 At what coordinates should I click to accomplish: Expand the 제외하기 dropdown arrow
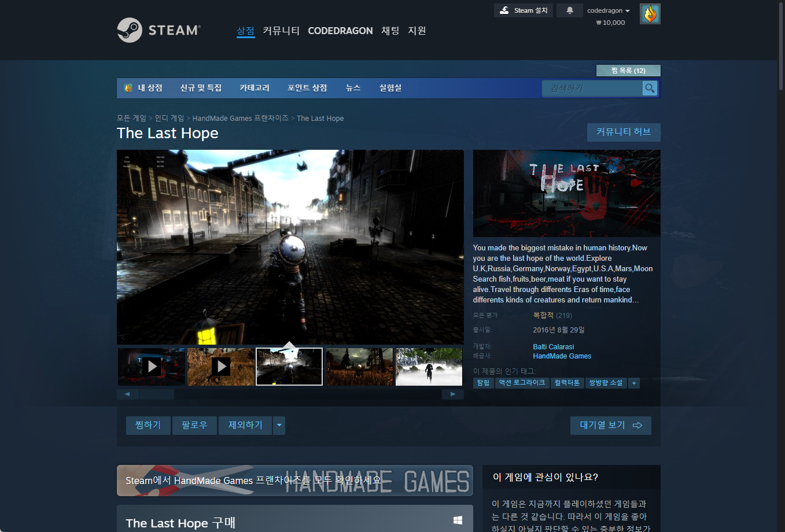(x=279, y=426)
